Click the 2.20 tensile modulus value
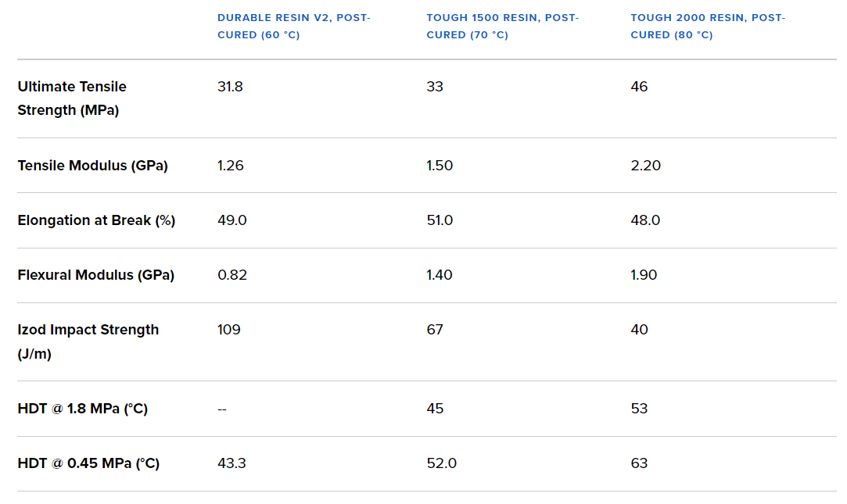847x504 pixels. tap(645, 166)
